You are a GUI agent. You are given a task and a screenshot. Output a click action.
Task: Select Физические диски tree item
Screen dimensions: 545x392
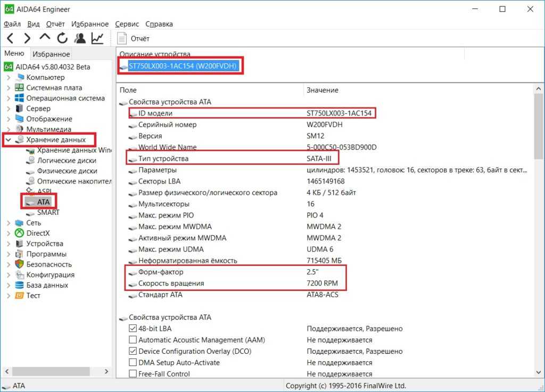click(67, 171)
